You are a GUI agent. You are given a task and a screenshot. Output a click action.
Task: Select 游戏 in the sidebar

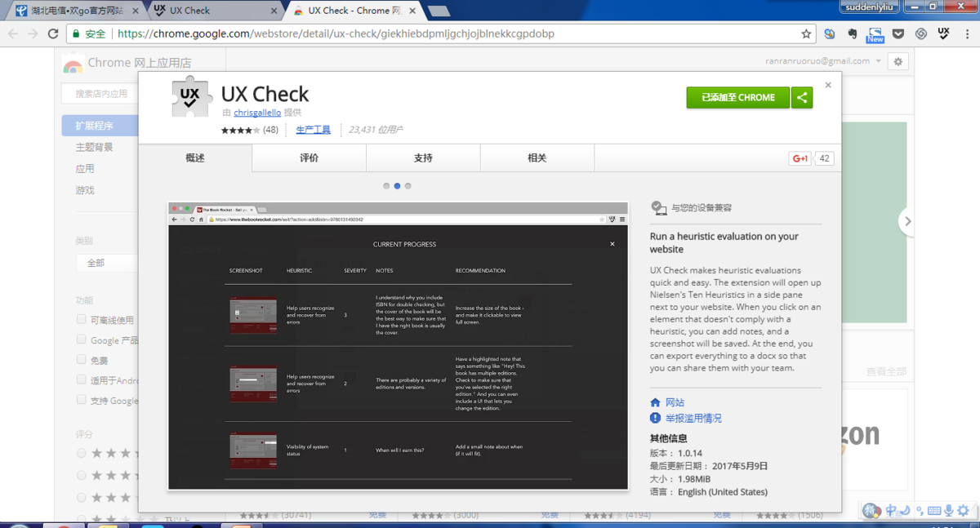tap(85, 190)
